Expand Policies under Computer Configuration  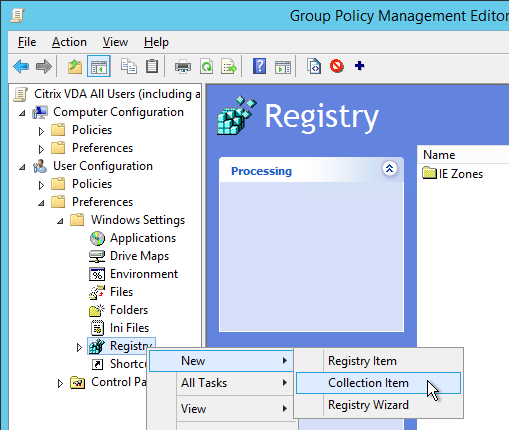pos(41,131)
